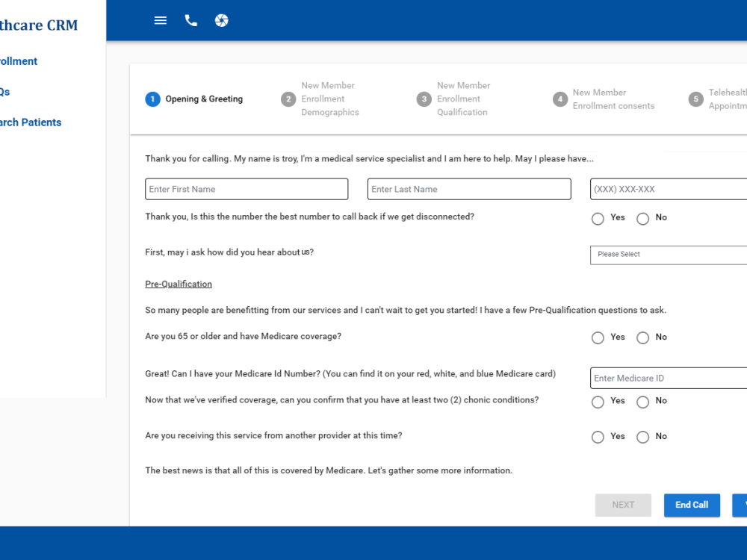The height and width of the screenshot is (560, 747).
Task: Select Yes for two chronic conditions
Action: (598, 402)
